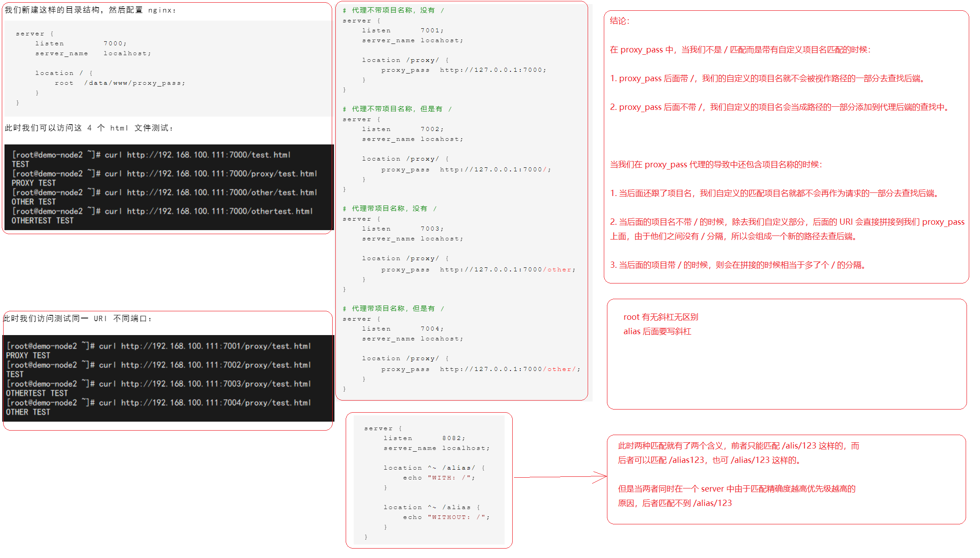Click the 7000/proxy/test.html curl URL
This screenshot has height=558, width=980.
pos(222,174)
